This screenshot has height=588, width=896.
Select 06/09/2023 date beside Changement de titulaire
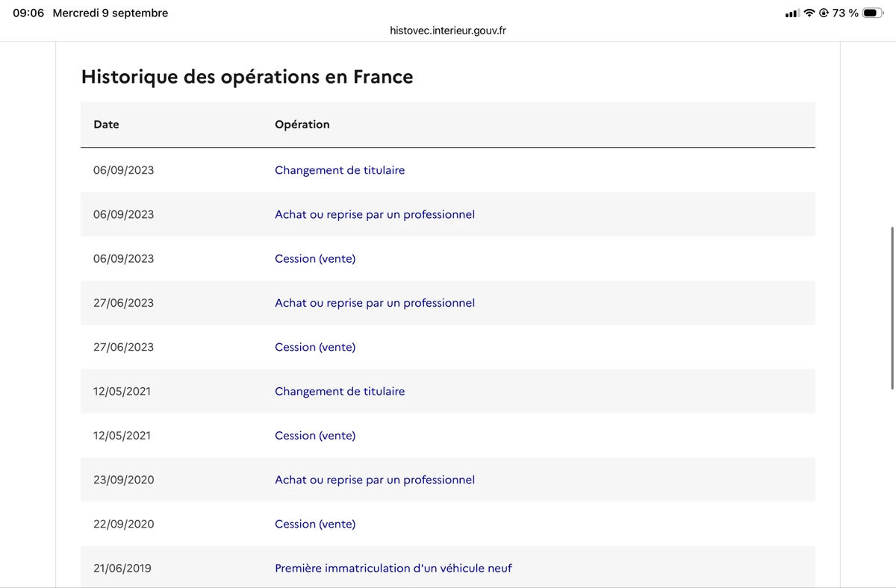[x=124, y=170]
